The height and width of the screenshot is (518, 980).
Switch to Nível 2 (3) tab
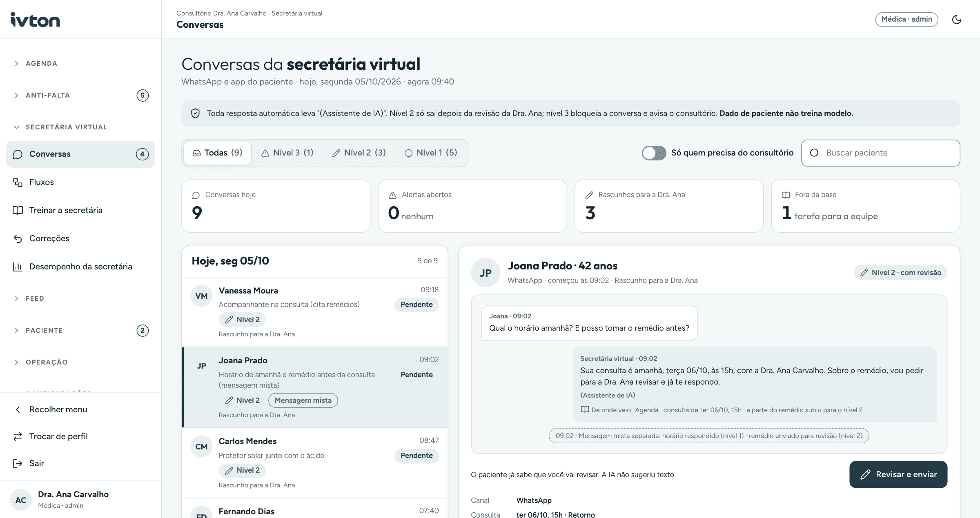click(359, 153)
